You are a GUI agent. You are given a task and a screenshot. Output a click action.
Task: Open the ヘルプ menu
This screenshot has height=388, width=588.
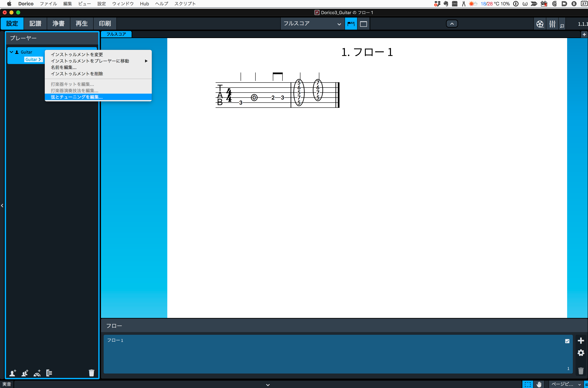[161, 4]
